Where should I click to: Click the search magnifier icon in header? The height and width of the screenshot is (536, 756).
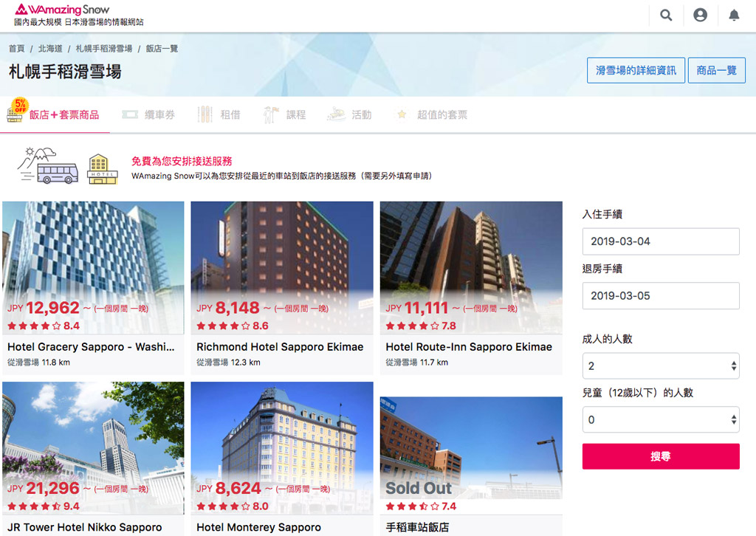(666, 16)
